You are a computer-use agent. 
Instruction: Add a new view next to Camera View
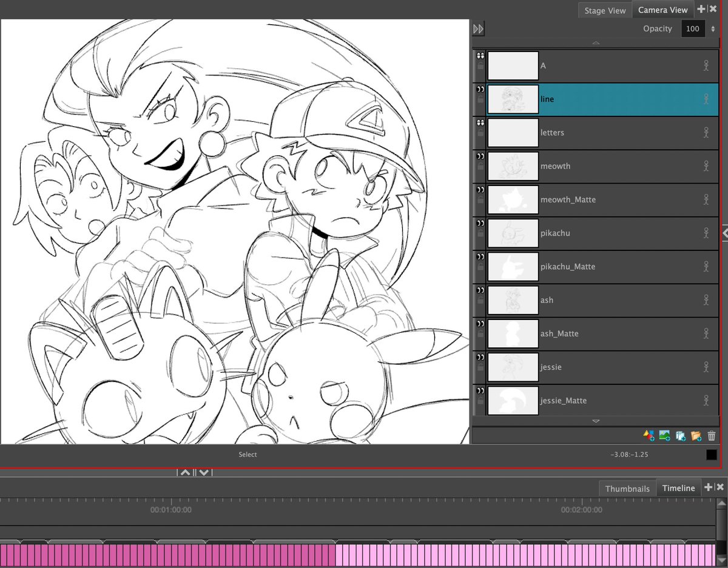701,9
